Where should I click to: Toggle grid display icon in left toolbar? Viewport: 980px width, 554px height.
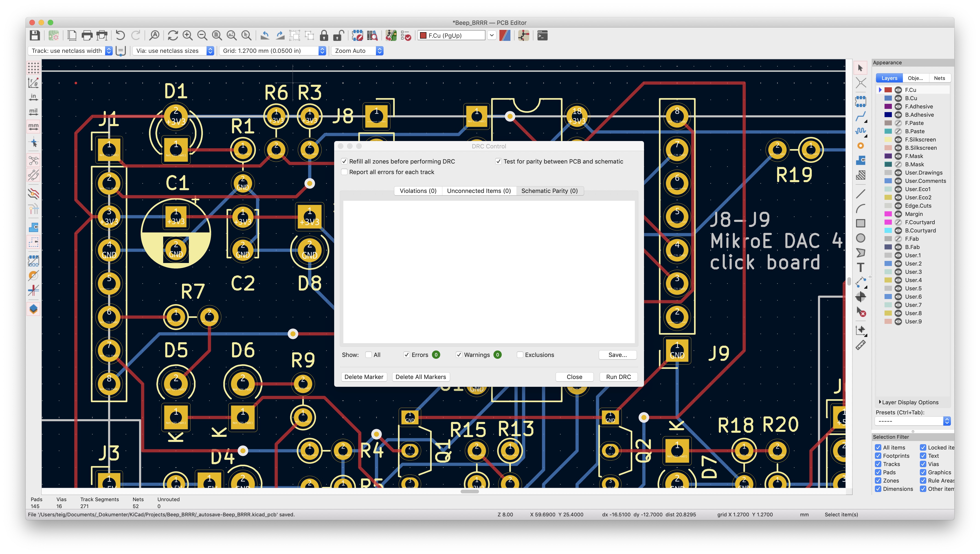click(x=34, y=68)
